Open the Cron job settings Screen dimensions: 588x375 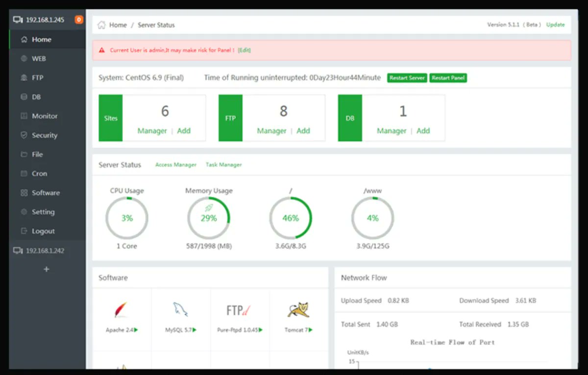(37, 173)
